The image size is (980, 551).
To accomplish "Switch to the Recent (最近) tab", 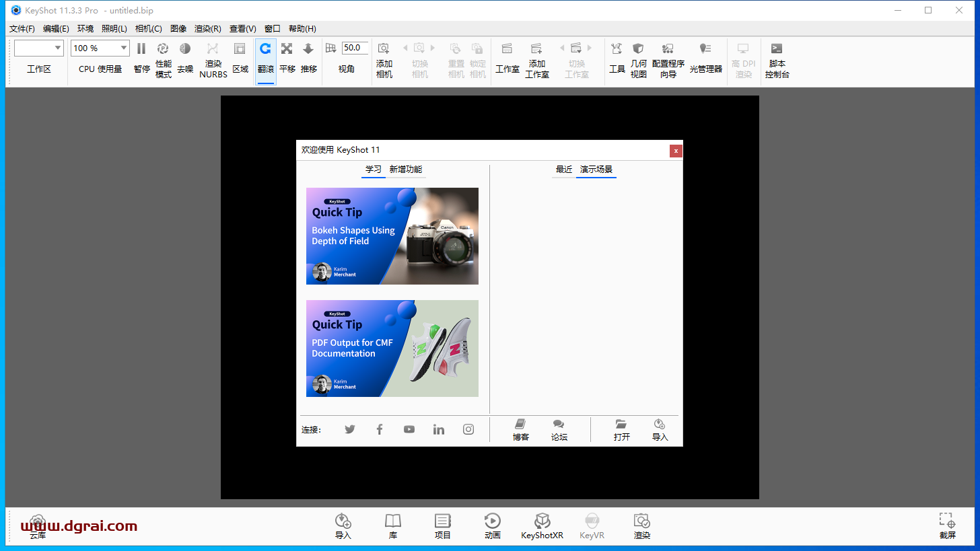I will [563, 170].
